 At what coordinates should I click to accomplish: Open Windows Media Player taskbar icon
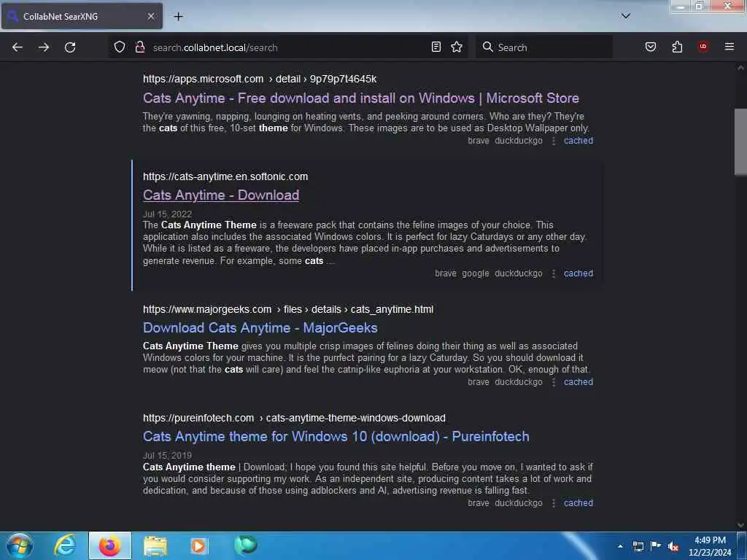(199, 545)
